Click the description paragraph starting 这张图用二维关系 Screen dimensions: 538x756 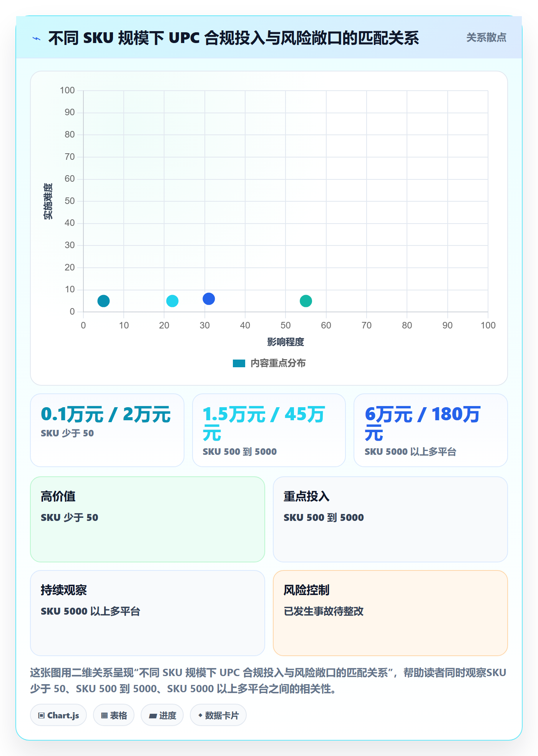coord(268,680)
